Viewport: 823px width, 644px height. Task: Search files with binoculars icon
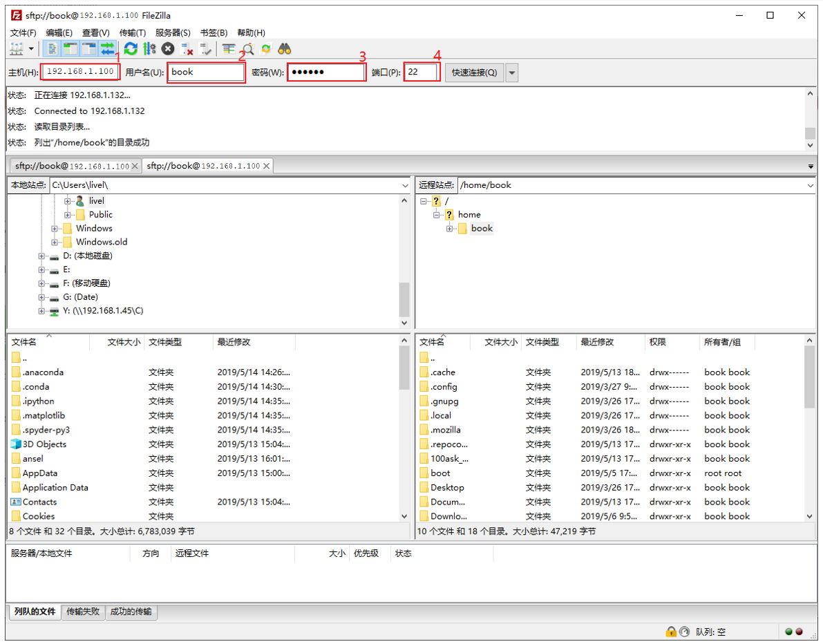coord(285,49)
